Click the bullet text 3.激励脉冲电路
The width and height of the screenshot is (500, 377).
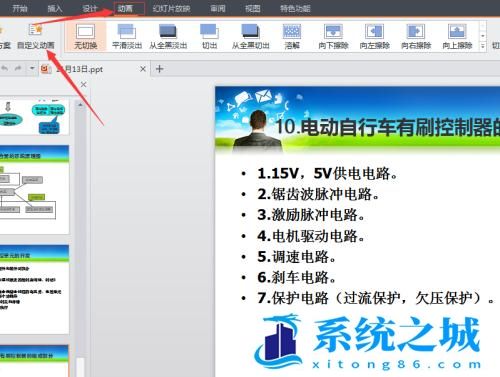tap(311, 215)
